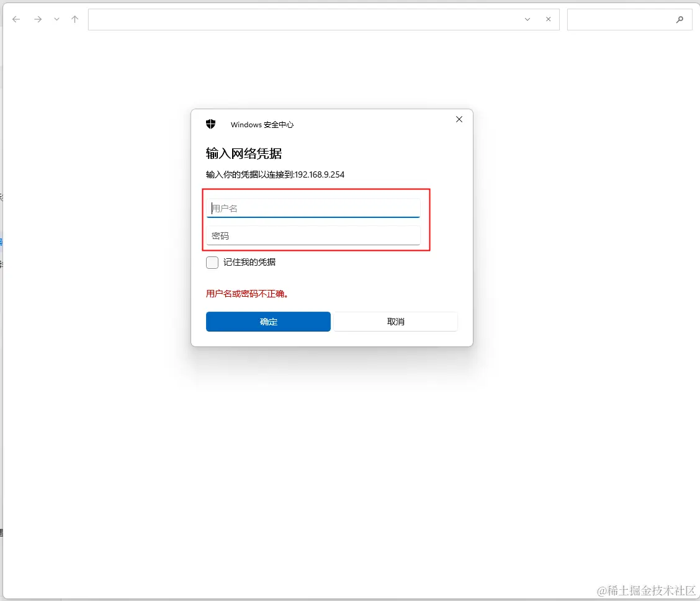Enable the 记住我的凭据 checkbox
Image resolution: width=700 pixels, height=601 pixels.
212,262
